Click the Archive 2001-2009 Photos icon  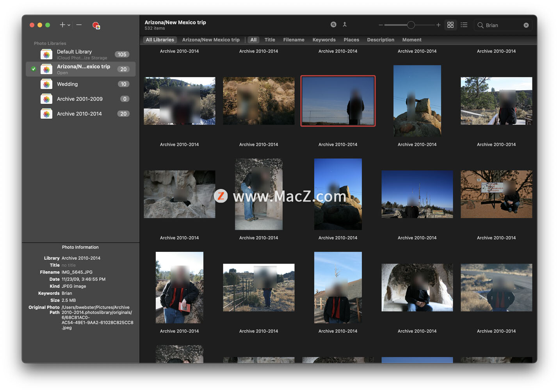coord(46,99)
